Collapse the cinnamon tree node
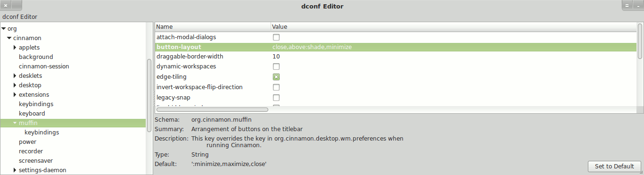This screenshot has height=175, width=644. (x=9, y=38)
